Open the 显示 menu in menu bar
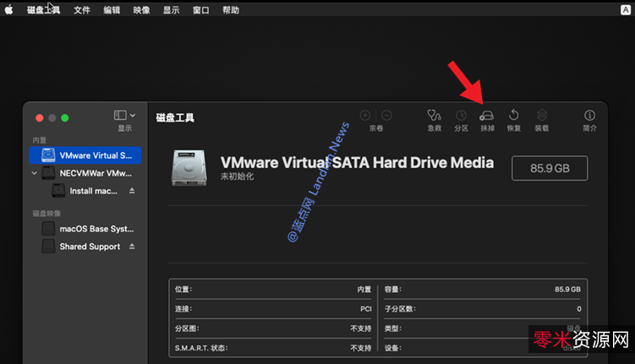 171,10
